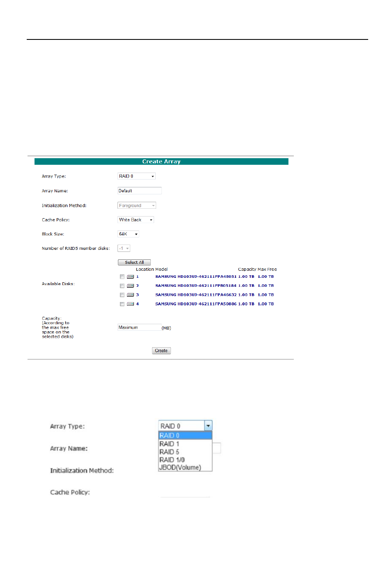Click location number 4 in the disk list
Image resolution: width=392 pixels, height=588 pixels.
[x=138, y=304]
